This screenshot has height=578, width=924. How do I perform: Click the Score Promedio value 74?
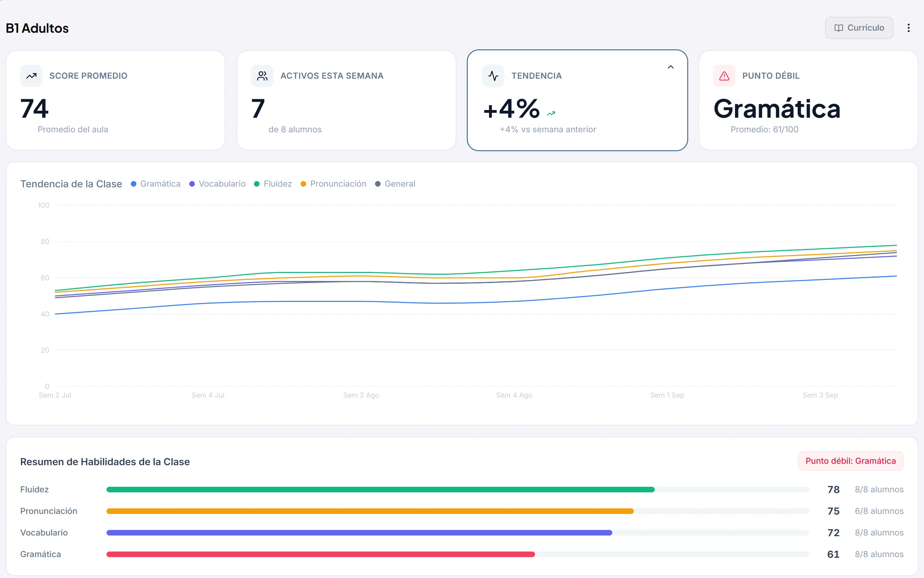pyautogui.click(x=34, y=109)
